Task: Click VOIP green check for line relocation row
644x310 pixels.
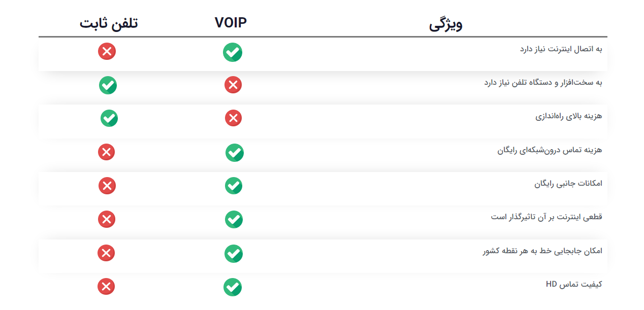Action: point(234,254)
